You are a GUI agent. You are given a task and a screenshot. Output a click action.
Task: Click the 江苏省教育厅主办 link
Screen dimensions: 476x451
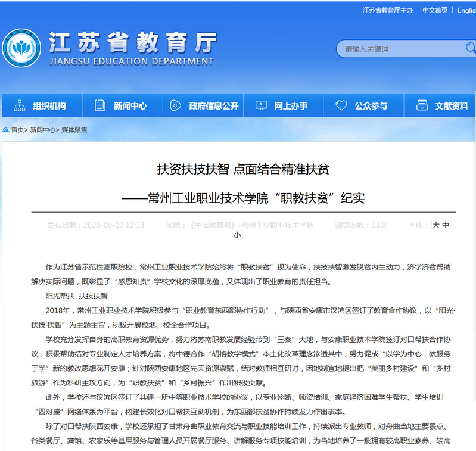387,11
